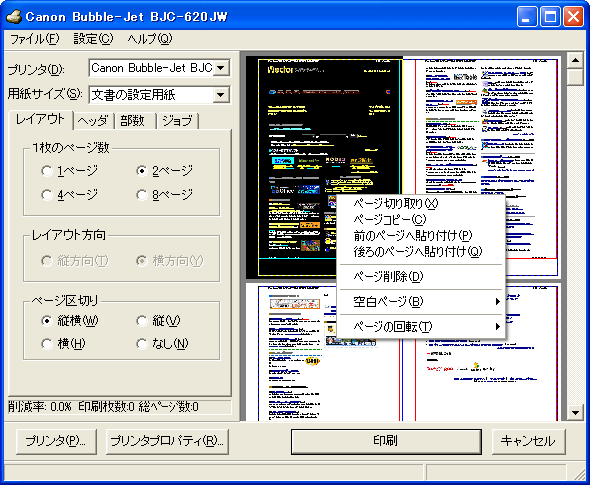
Task: Expand the 用紙サイズ(S) dropdown arrow
Action: [221, 95]
